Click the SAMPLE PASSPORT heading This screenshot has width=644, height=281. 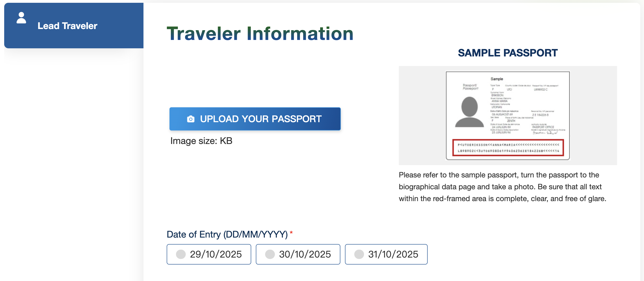(507, 53)
